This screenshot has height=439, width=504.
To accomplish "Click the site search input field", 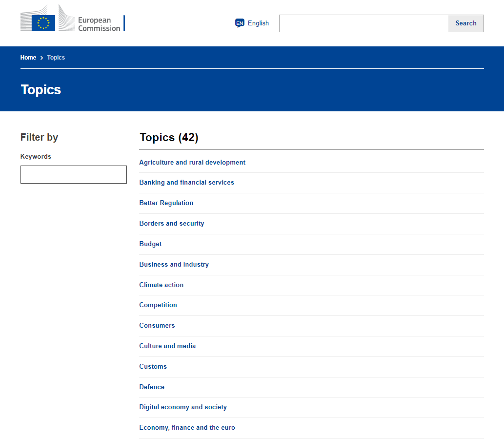I will (363, 23).
